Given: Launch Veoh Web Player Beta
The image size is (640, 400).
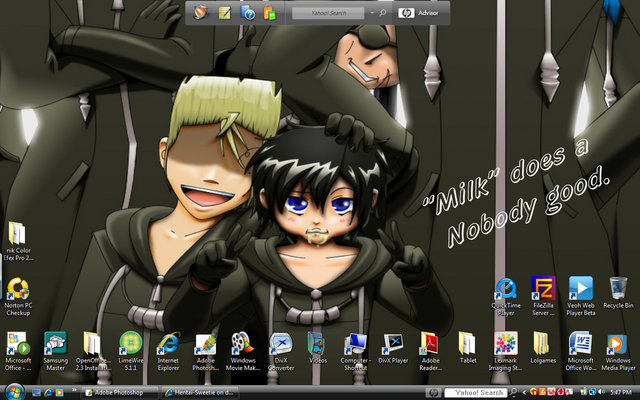Looking at the screenshot, I should (580, 296).
